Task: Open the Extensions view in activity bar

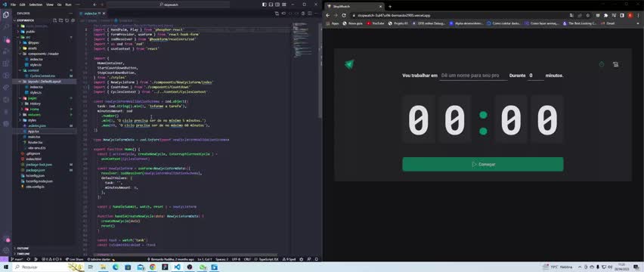Action: pos(6,63)
